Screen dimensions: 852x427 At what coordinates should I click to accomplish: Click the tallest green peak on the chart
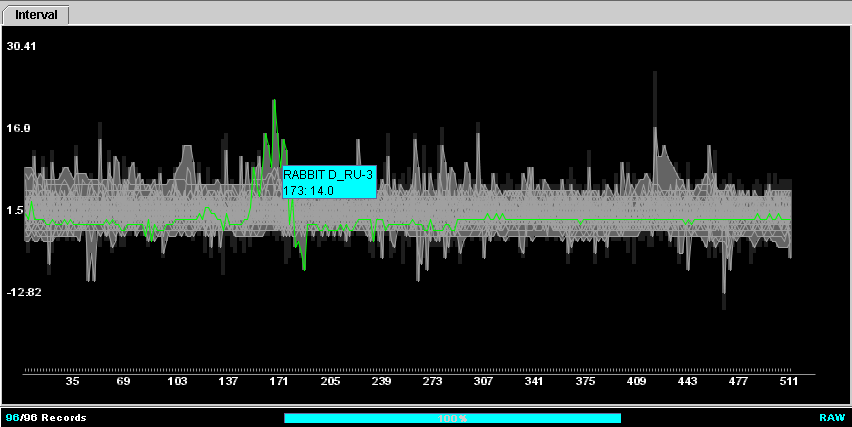click(274, 102)
